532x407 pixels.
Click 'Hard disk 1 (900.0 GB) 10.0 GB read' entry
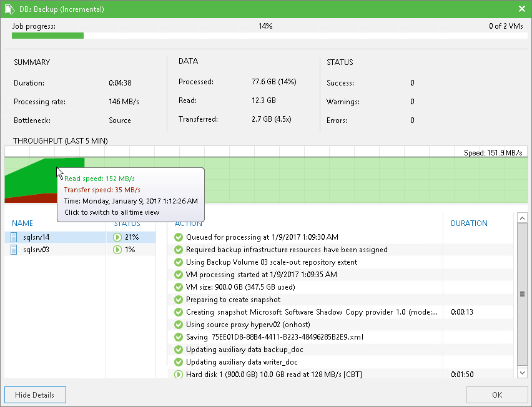pyautogui.click(x=273, y=374)
